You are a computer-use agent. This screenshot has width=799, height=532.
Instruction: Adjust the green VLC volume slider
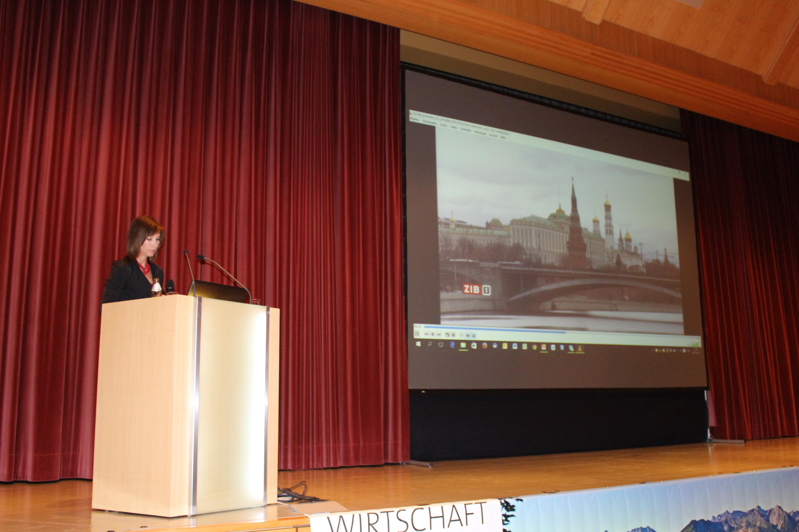click(x=695, y=345)
